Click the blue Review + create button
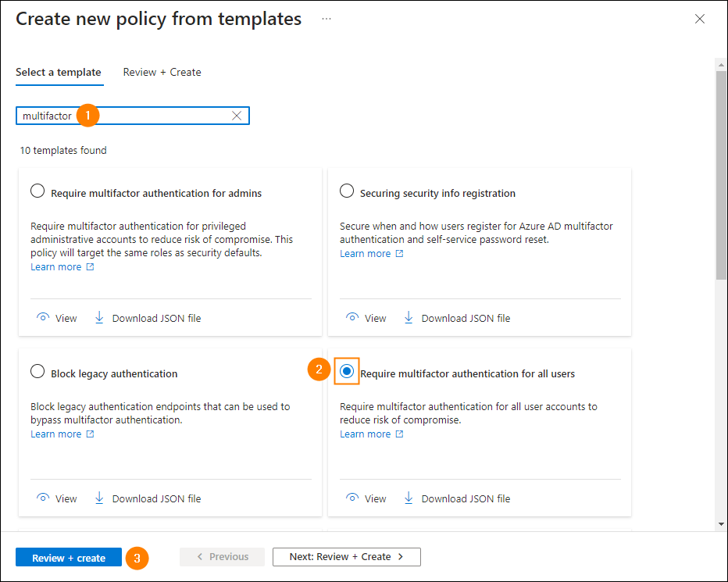728x582 pixels. click(x=69, y=557)
